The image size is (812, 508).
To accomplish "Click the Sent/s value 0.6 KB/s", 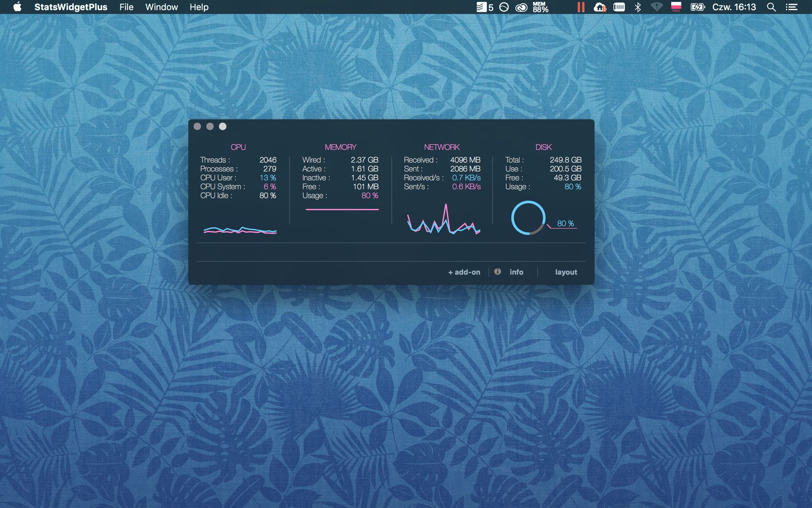I will (466, 187).
